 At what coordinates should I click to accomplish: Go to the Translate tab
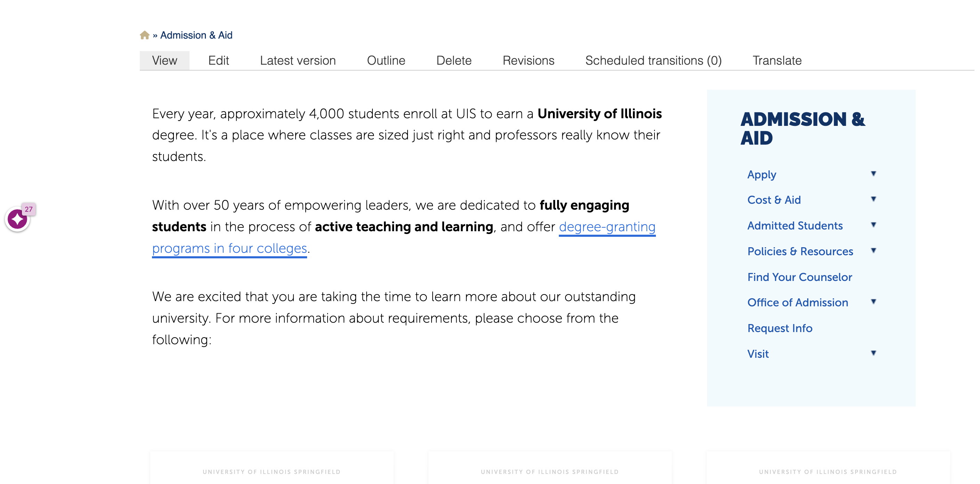[x=777, y=60]
